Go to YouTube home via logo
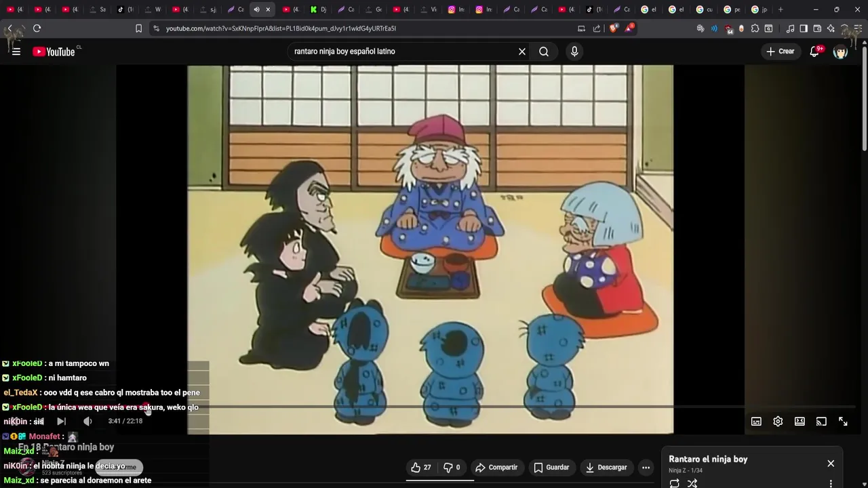868x488 pixels. coord(54,52)
